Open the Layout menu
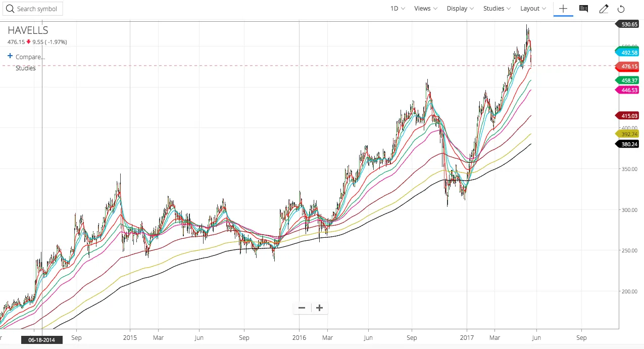Screen dimensions: 644x349 (x=532, y=8)
